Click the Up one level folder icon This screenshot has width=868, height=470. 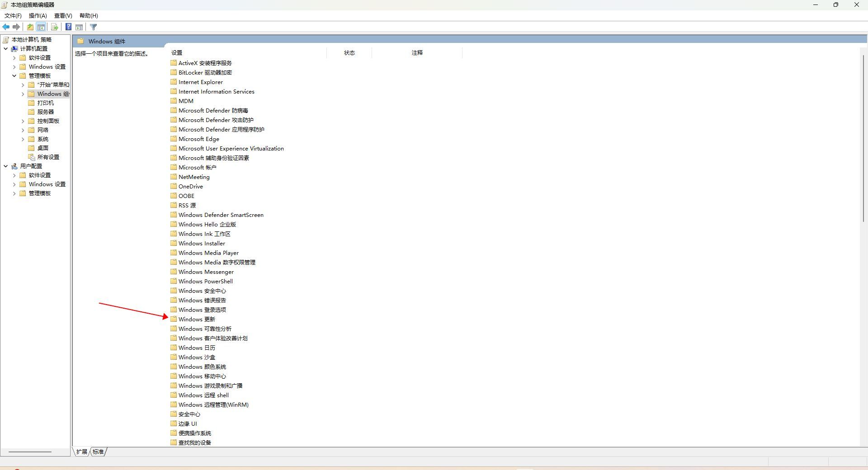(x=30, y=27)
